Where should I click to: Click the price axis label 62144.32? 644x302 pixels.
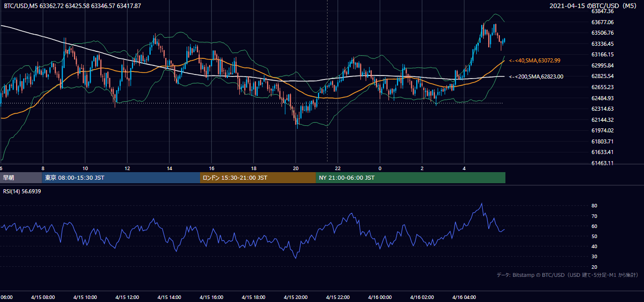coord(602,120)
